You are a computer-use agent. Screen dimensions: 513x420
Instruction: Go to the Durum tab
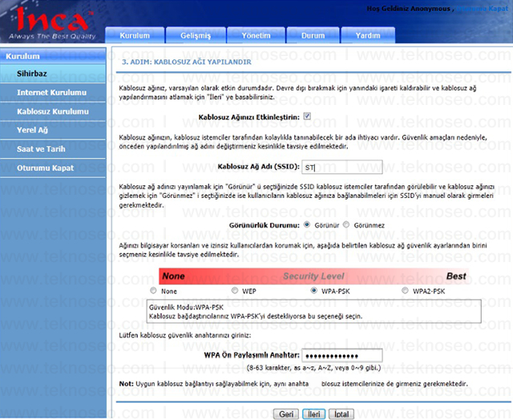[313, 35]
